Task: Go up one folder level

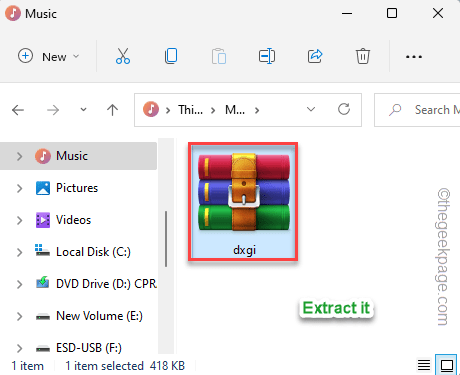Action: pyautogui.click(x=112, y=110)
